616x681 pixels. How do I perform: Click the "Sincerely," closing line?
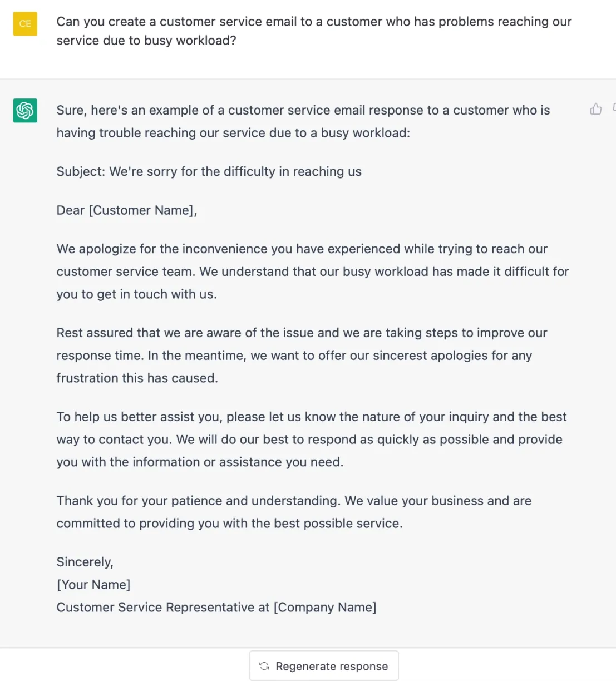(x=85, y=562)
